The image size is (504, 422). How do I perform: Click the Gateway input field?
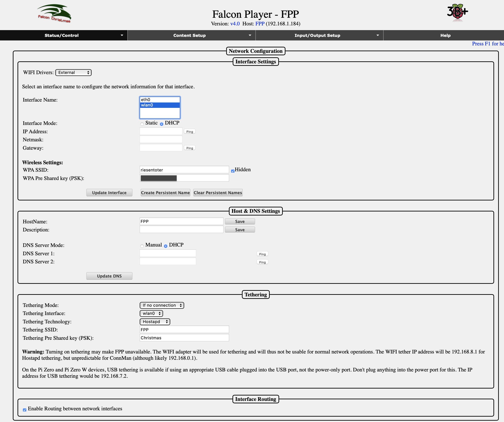pyautogui.click(x=161, y=148)
